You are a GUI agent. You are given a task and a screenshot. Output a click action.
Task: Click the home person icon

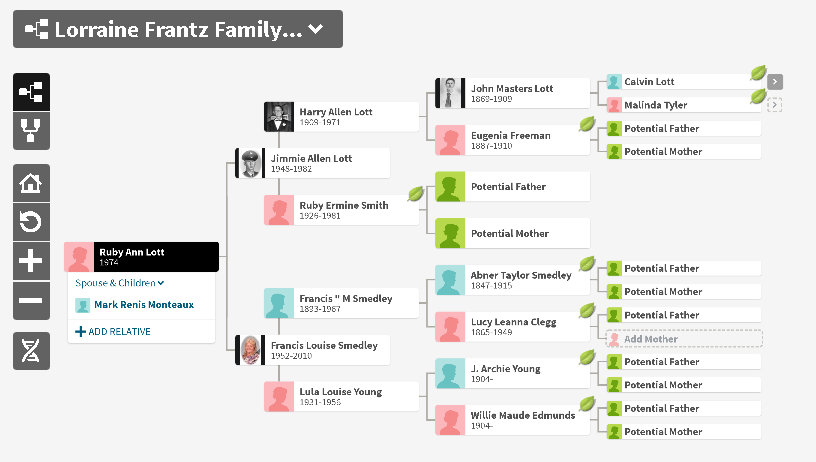coord(31,183)
